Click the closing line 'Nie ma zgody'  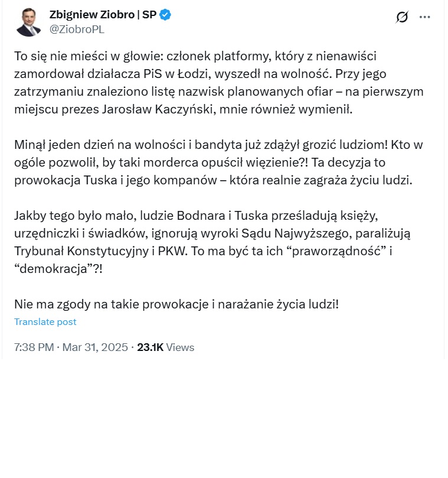(x=176, y=304)
